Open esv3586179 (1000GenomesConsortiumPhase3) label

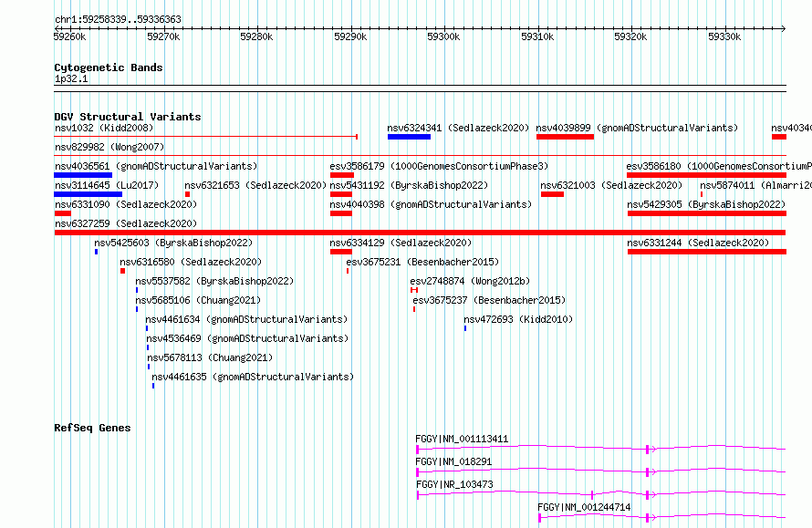(439, 166)
